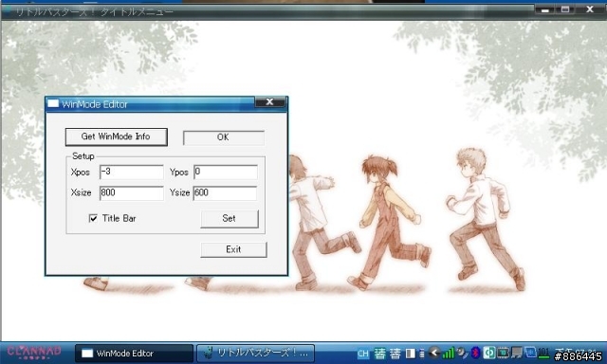Viewport: 607px width, 364px height.
Task: Click the green-white square tray icon
Action: pyautogui.click(x=489, y=353)
